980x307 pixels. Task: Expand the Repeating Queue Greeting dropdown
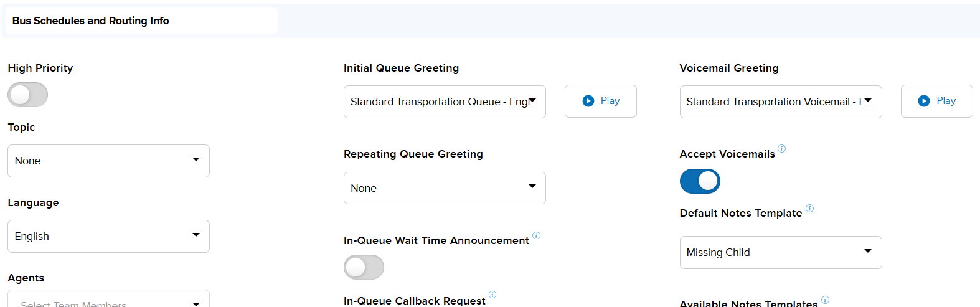445,188
